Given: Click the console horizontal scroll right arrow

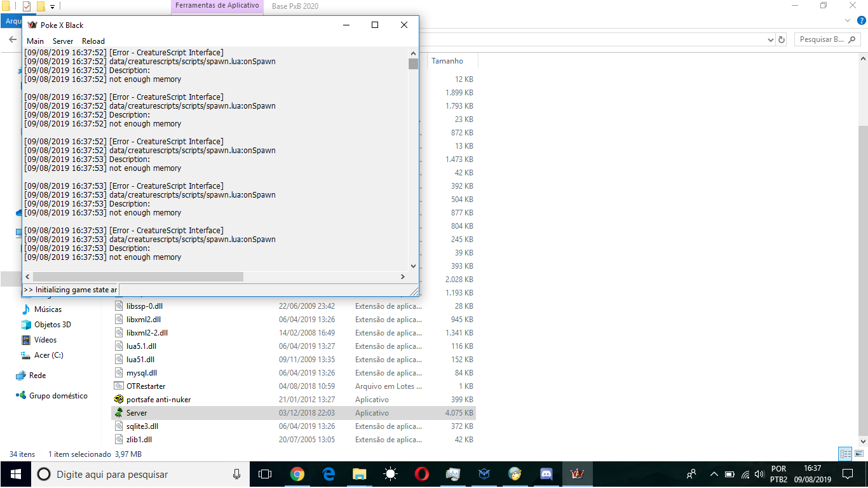Looking at the screenshot, I should 403,277.
